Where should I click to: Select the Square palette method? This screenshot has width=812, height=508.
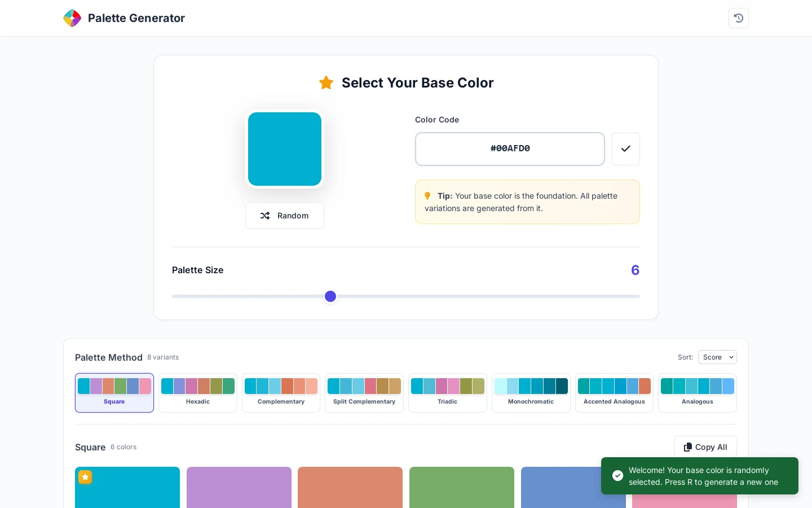pyautogui.click(x=114, y=393)
